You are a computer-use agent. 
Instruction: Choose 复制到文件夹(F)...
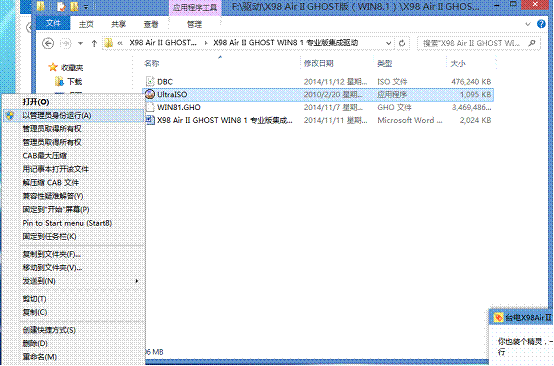click(x=74, y=254)
